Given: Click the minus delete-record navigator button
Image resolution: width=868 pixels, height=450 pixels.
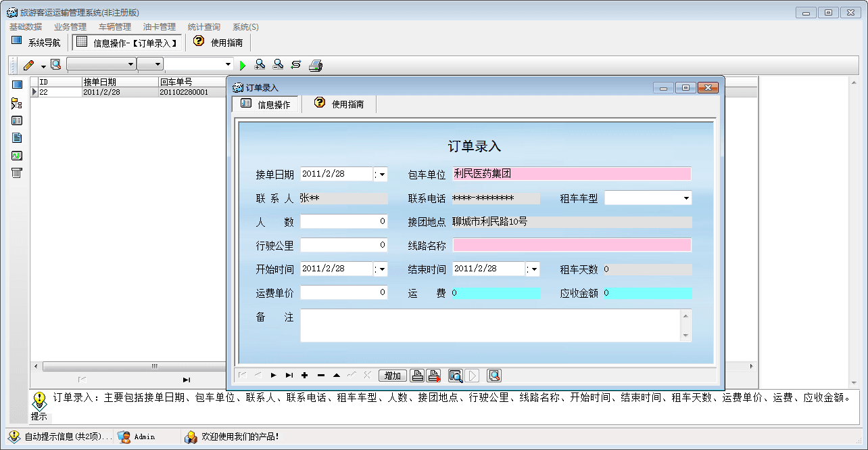Looking at the screenshot, I should 321,376.
